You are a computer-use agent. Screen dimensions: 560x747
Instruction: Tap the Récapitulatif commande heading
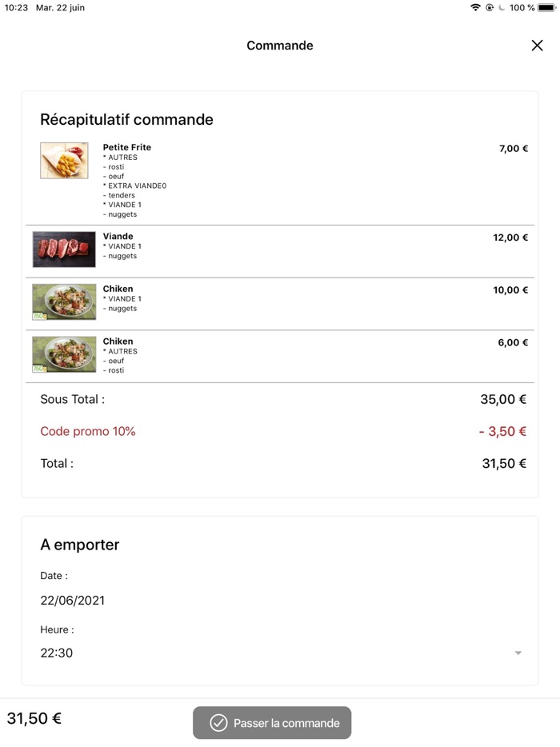[x=126, y=120]
